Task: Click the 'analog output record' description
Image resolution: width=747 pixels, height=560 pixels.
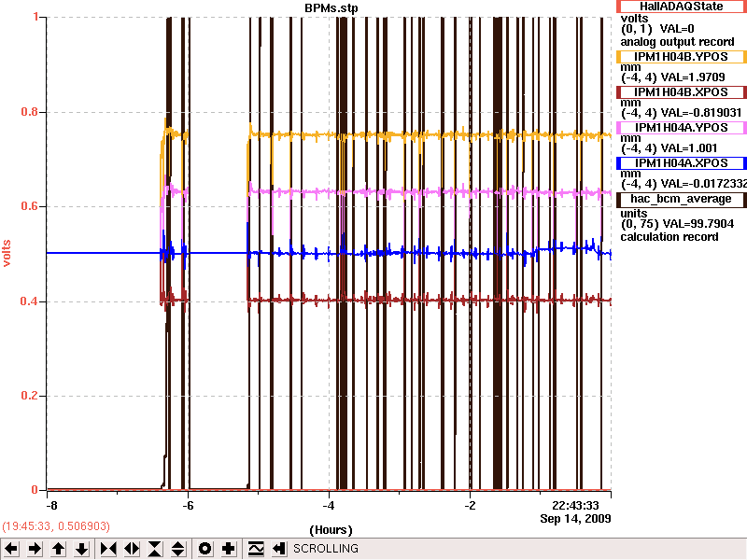Action: (x=677, y=42)
